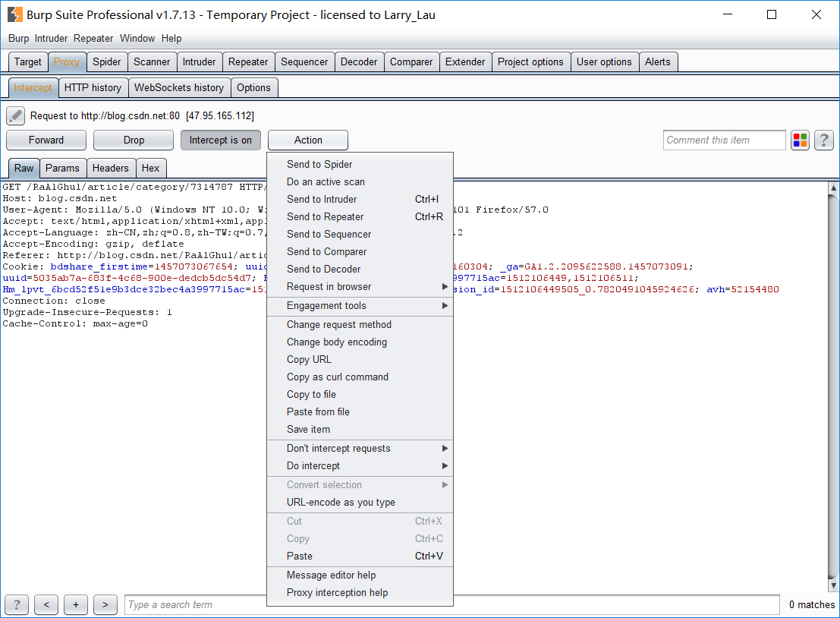Screen dimensions: 840x618
Task: Select Send to Decoder
Action: (x=360, y=269)
